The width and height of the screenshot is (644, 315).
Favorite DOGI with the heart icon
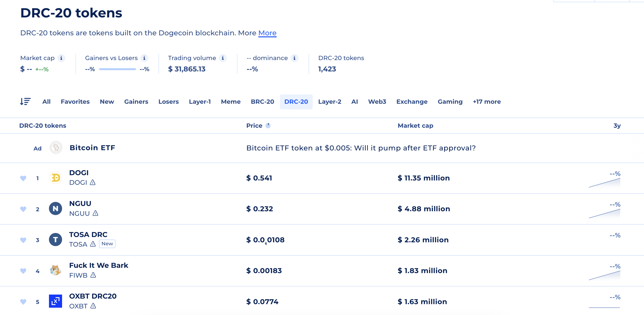click(x=23, y=178)
